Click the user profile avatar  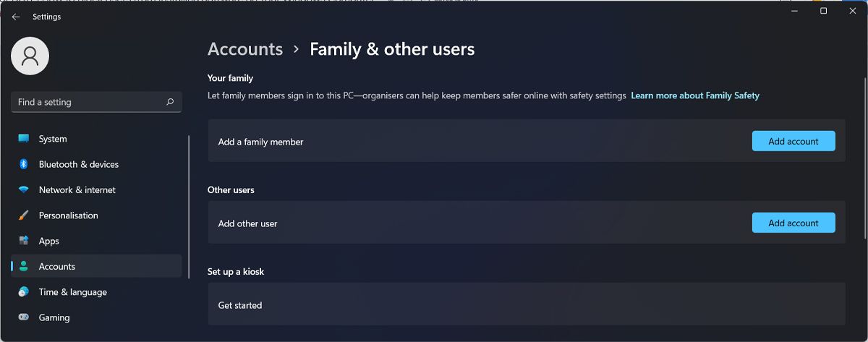[x=30, y=56]
